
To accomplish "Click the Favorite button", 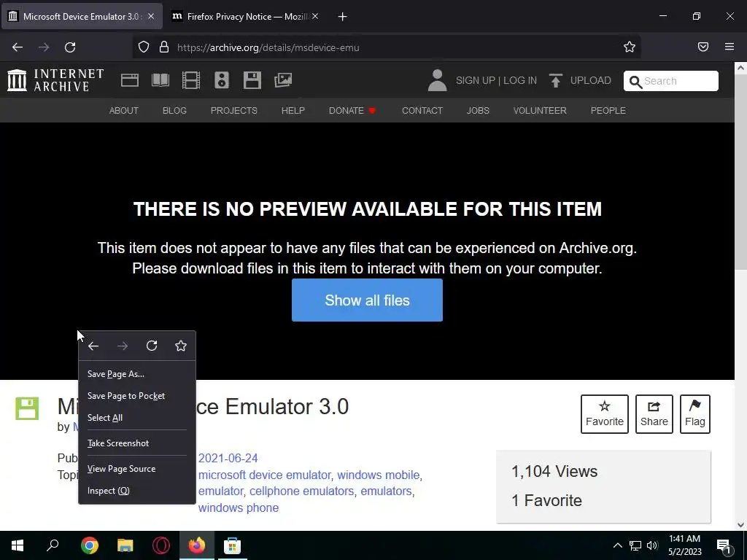I will (605, 414).
